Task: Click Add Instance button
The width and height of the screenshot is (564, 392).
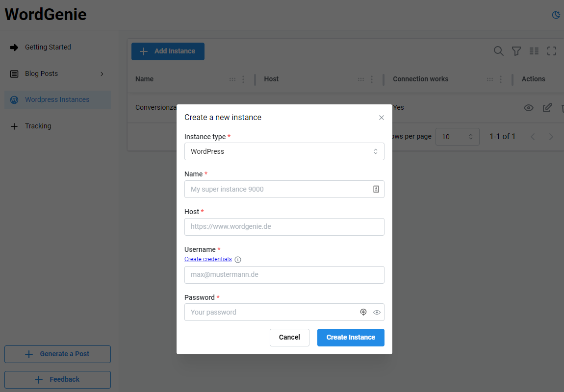Action: 168,51
